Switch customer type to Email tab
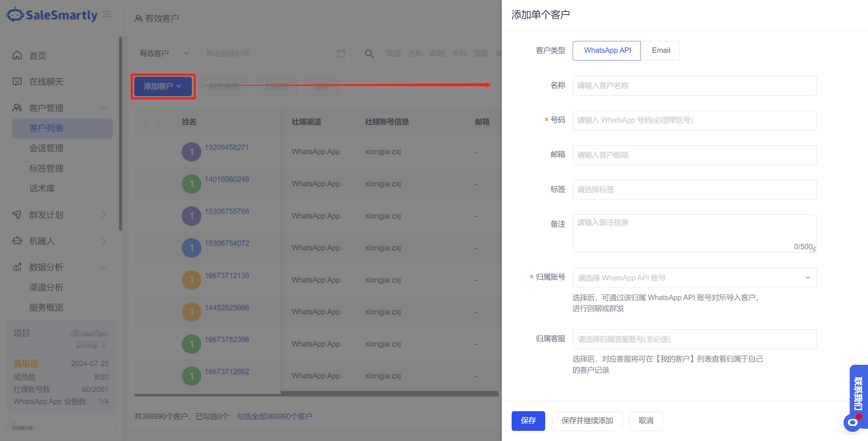This screenshot has height=441, width=868. click(x=660, y=50)
